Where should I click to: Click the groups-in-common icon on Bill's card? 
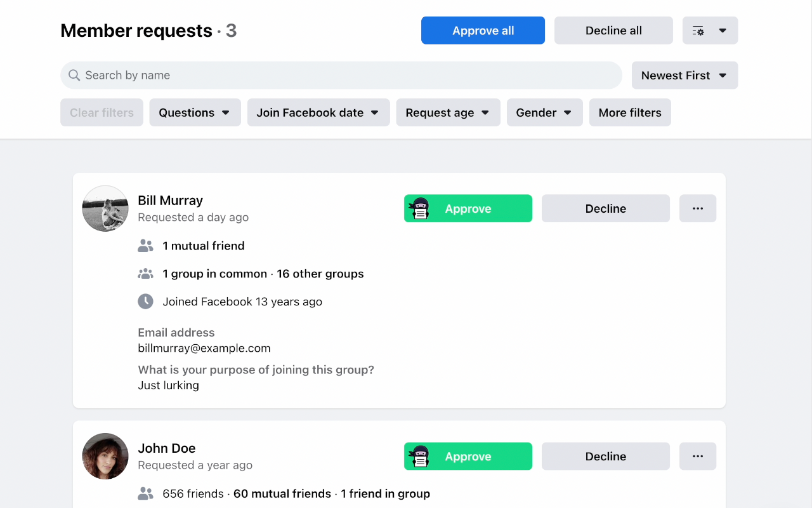tap(146, 273)
